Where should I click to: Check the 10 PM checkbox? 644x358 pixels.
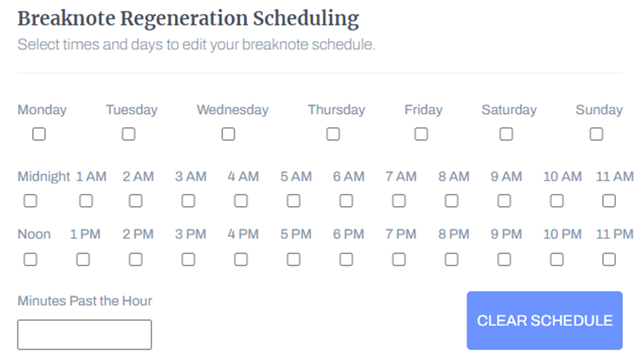click(x=556, y=259)
